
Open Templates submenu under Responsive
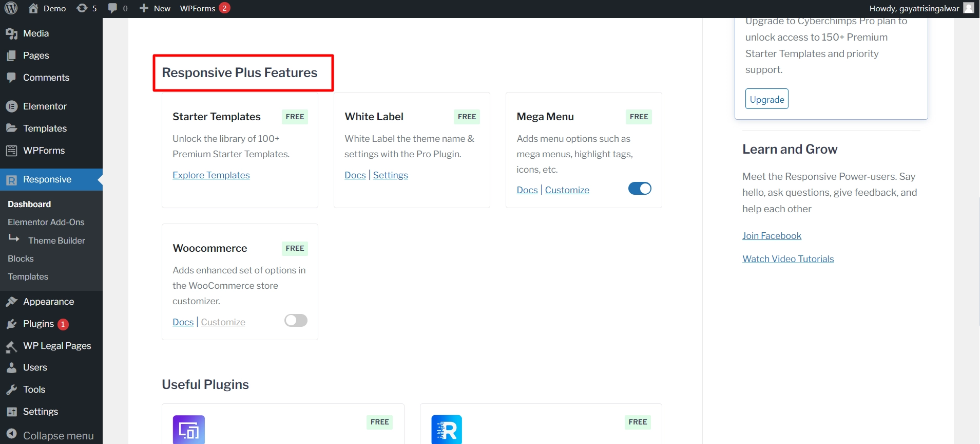[x=28, y=276]
